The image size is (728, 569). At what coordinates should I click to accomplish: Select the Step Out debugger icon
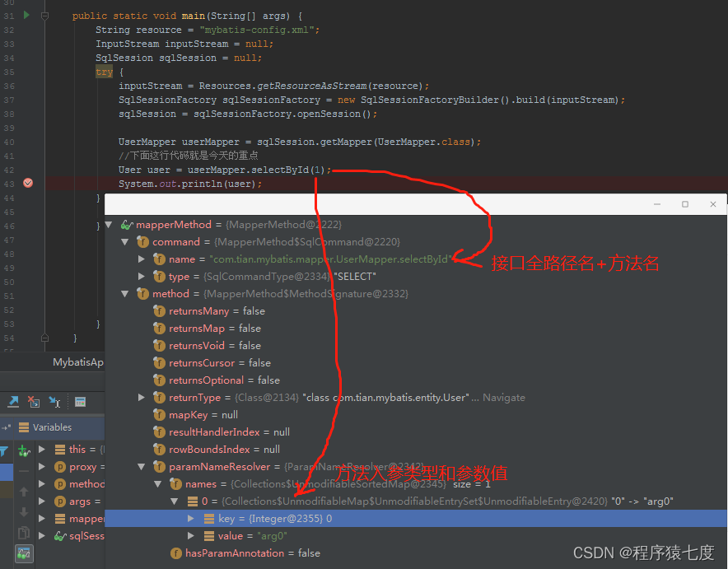12,402
